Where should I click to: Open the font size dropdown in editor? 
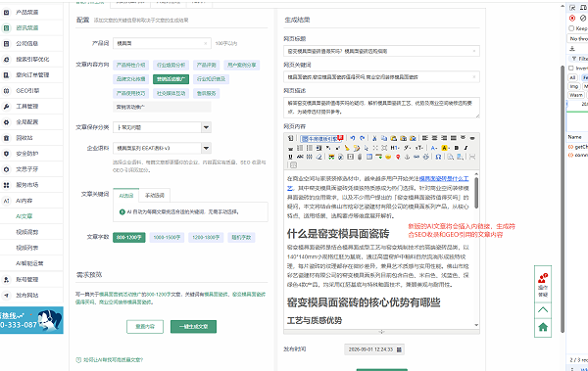(418, 148)
